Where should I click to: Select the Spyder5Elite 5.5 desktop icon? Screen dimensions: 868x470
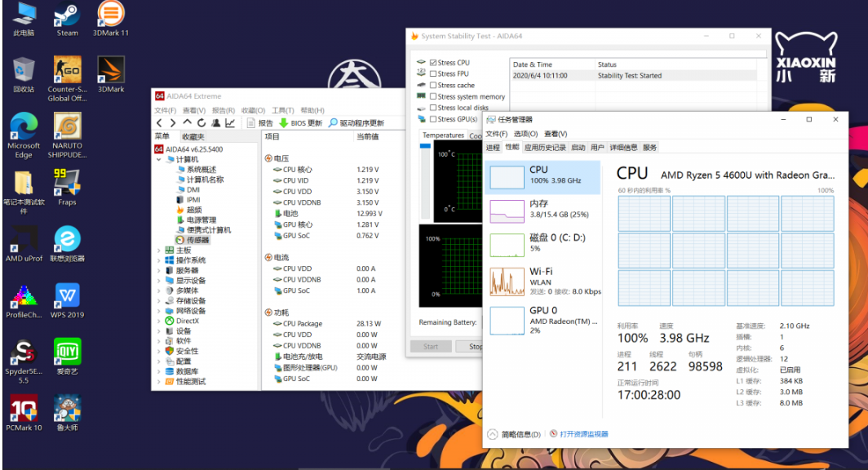pyautogui.click(x=24, y=361)
